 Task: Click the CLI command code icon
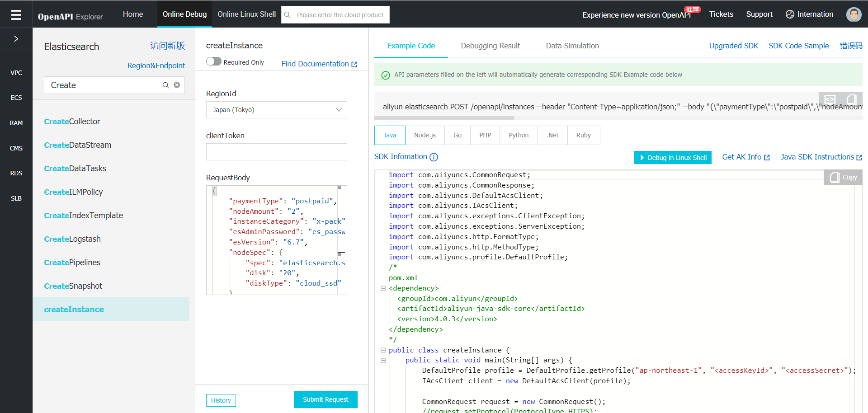(830, 99)
